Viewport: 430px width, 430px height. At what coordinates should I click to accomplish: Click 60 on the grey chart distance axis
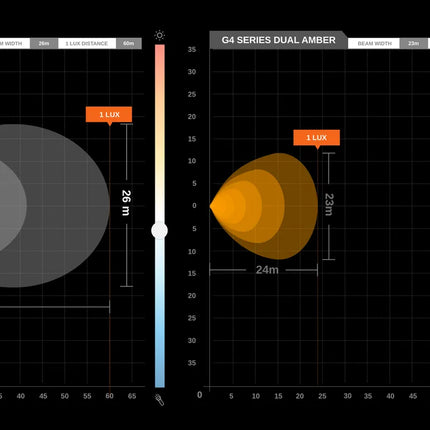click(x=109, y=396)
